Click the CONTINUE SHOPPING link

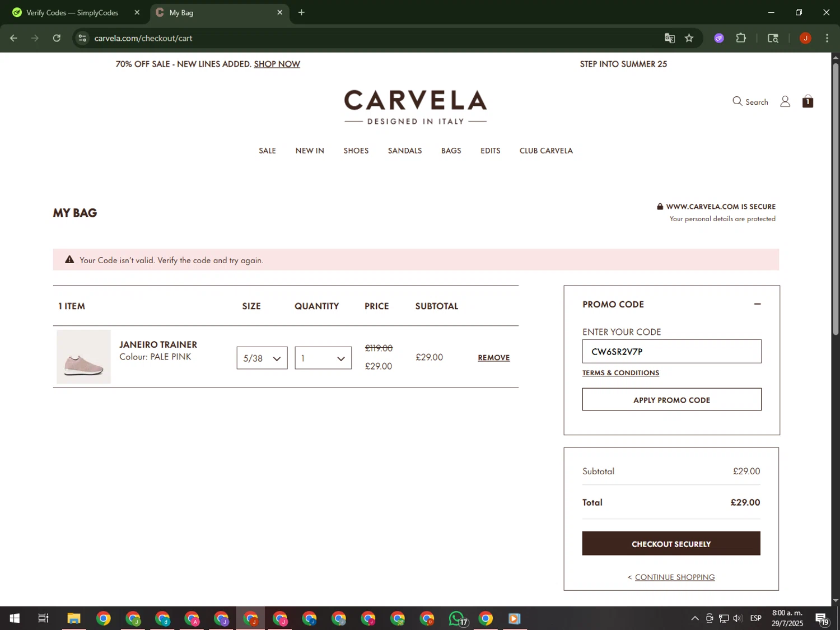[675, 577]
